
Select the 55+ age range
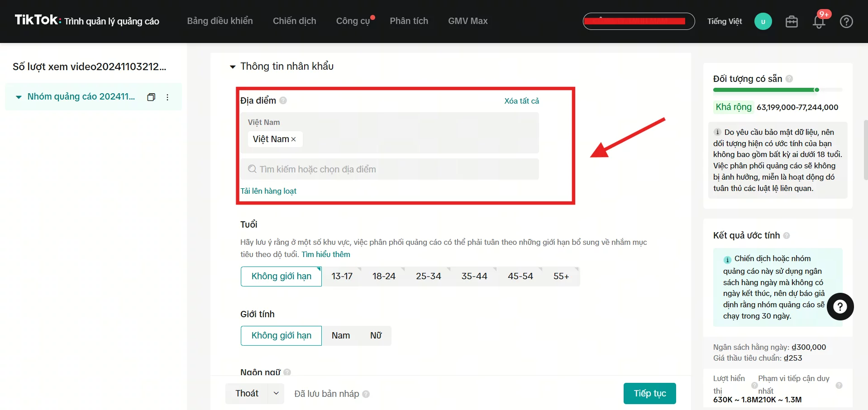tap(561, 276)
